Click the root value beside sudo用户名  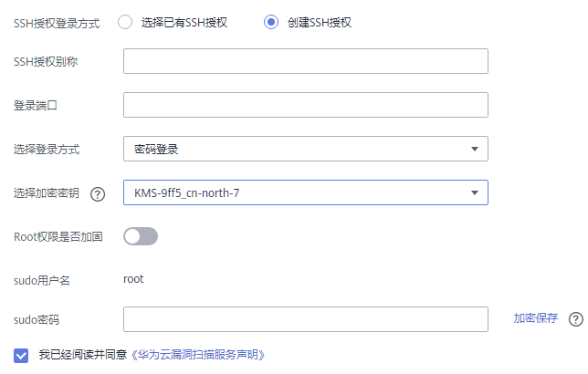click(x=133, y=279)
